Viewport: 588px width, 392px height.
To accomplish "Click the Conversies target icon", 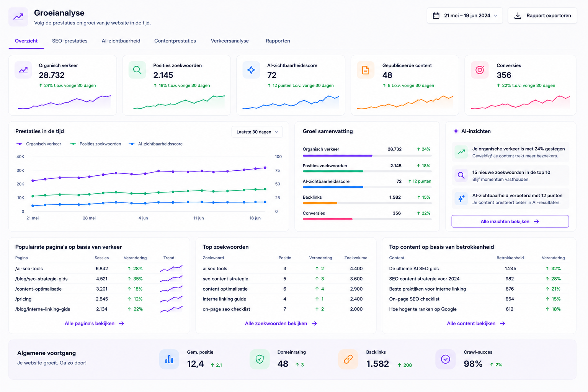I will (480, 70).
